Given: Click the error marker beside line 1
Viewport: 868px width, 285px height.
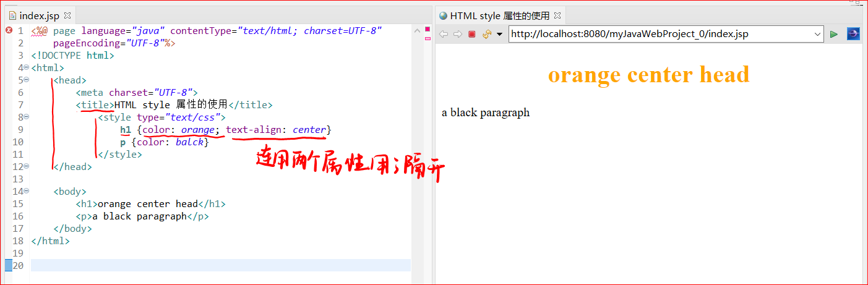Looking at the screenshot, I should click(9, 30).
